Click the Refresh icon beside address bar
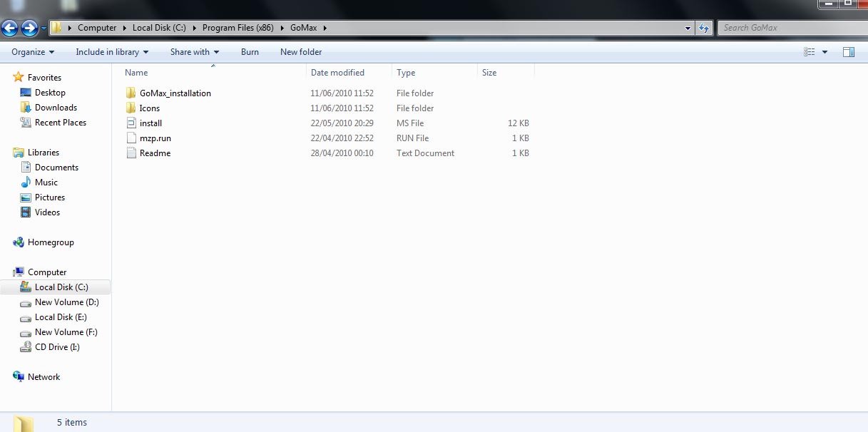868x432 pixels. tap(704, 28)
